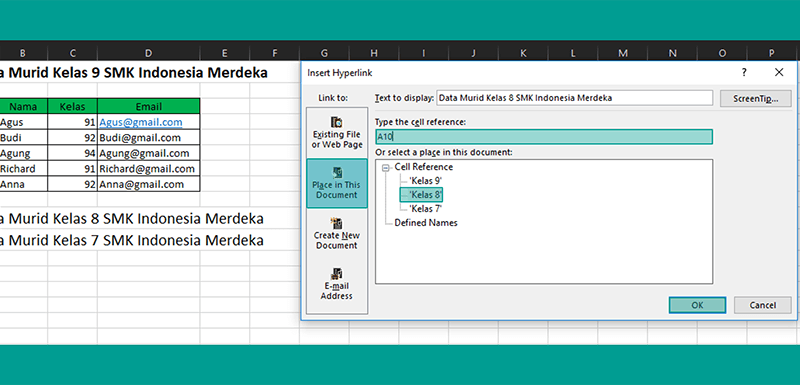Select the Nama header cell
Viewport: 800px width, 385px height.
pos(23,106)
